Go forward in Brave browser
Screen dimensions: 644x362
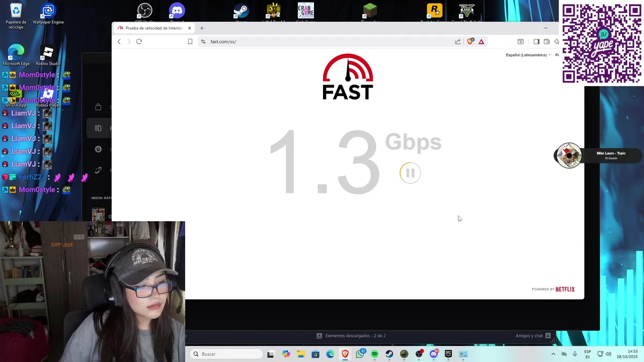pyautogui.click(x=129, y=42)
